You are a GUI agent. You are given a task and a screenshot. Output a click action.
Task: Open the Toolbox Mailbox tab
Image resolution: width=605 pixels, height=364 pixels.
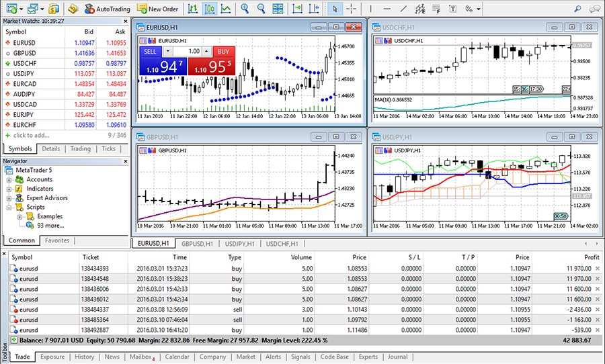coord(142,357)
